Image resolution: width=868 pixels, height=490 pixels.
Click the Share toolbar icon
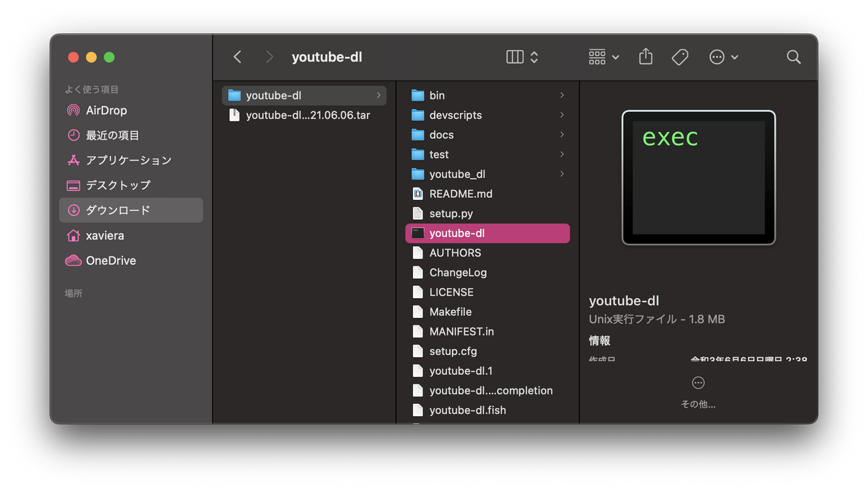pyautogui.click(x=646, y=57)
